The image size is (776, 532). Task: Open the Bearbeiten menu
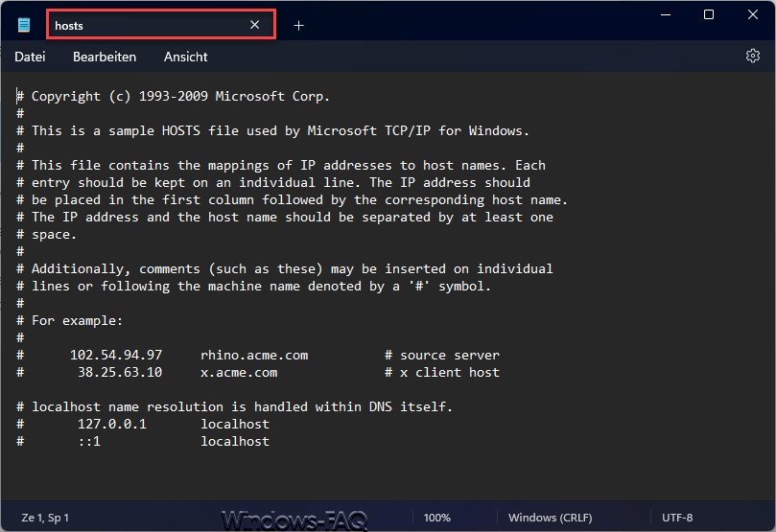[105, 57]
